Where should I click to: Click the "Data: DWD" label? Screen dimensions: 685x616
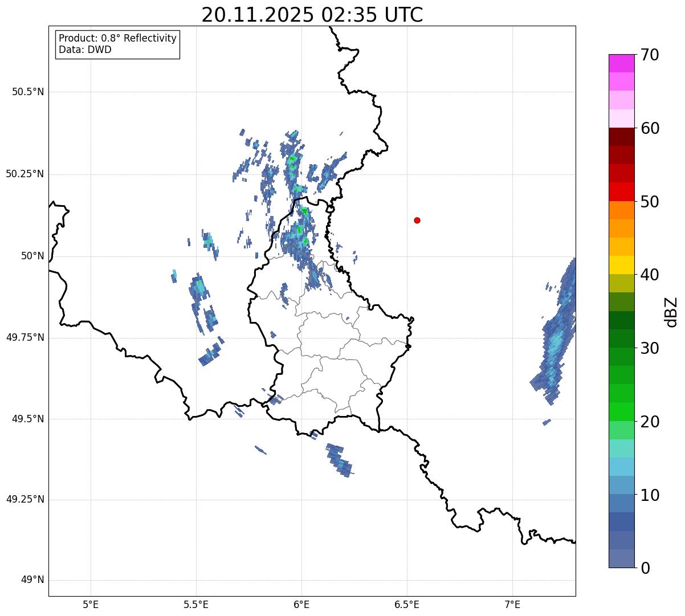click(x=85, y=50)
